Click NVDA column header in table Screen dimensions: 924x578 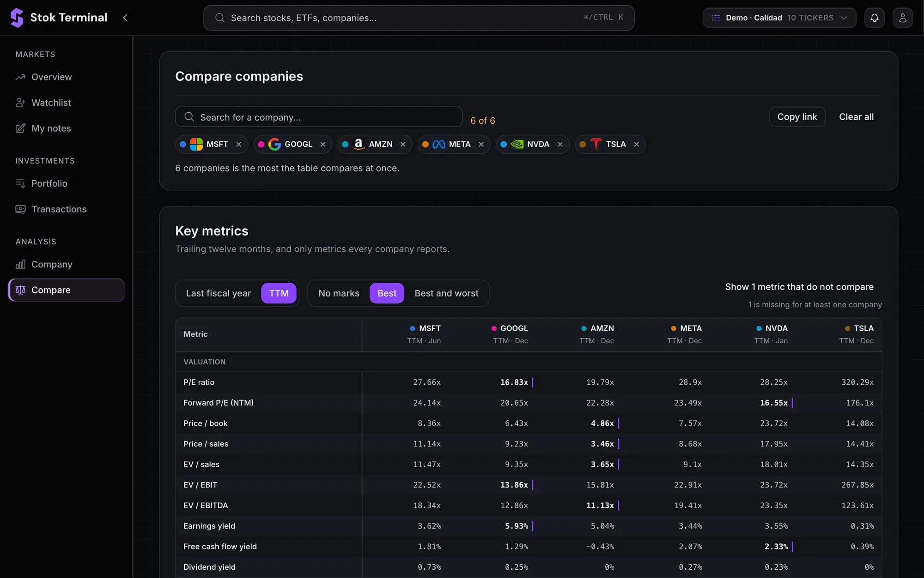click(x=772, y=334)
